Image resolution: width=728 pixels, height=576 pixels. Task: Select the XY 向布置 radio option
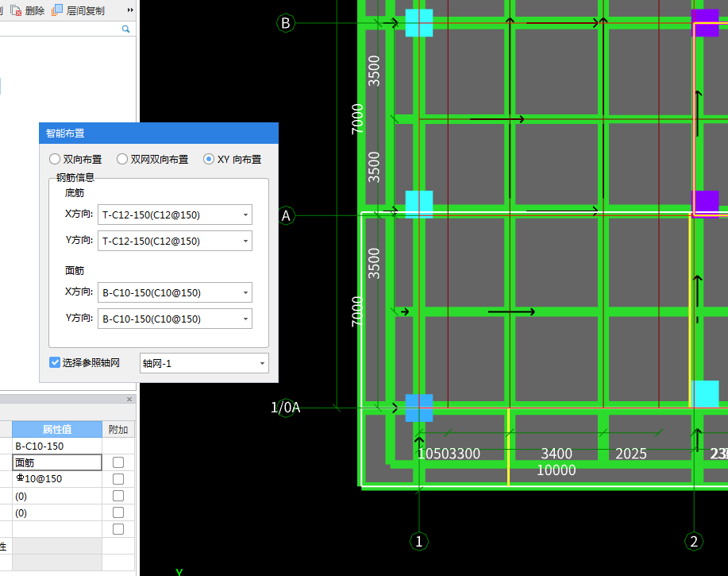209,160
